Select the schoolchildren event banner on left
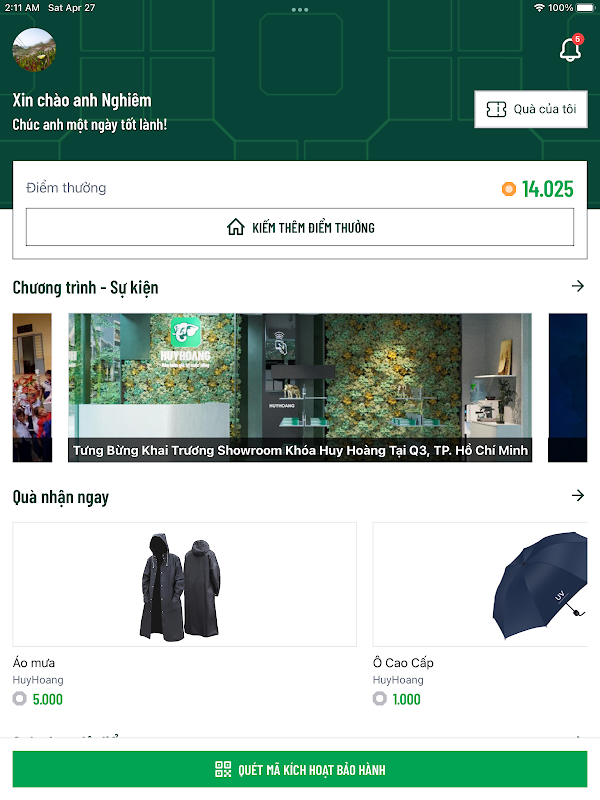The image size is (600, 800). click(x=32, y=388)
